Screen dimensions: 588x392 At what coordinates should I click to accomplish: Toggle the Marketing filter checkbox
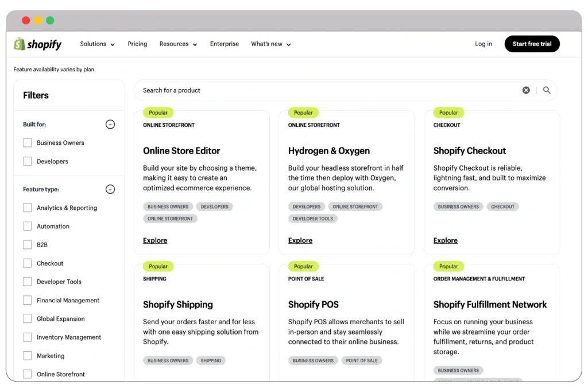tap(26, 355)
